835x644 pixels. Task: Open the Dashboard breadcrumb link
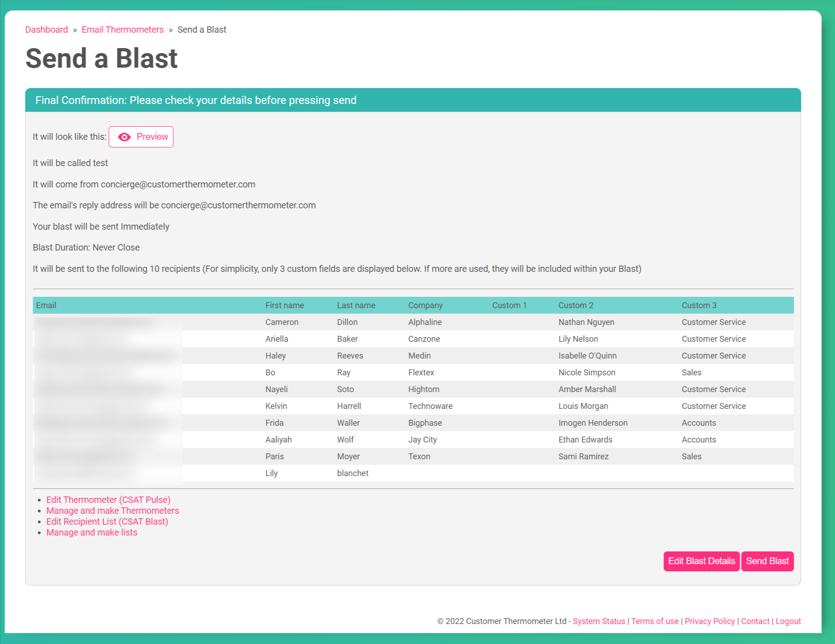click(47, 29)
